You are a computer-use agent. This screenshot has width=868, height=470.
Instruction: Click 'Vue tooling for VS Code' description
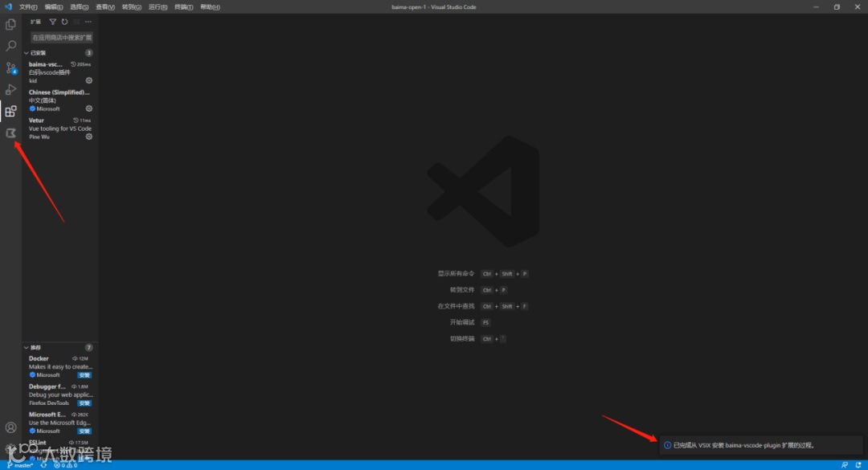[x=60, y=129]
